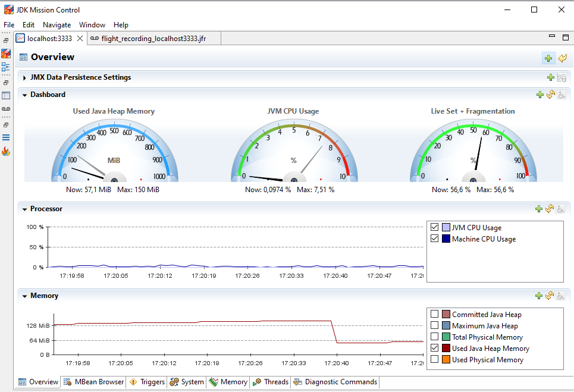Refresh the Dashboard section
The width and height of the screenshot is (574, 392).
pos(551,95)
